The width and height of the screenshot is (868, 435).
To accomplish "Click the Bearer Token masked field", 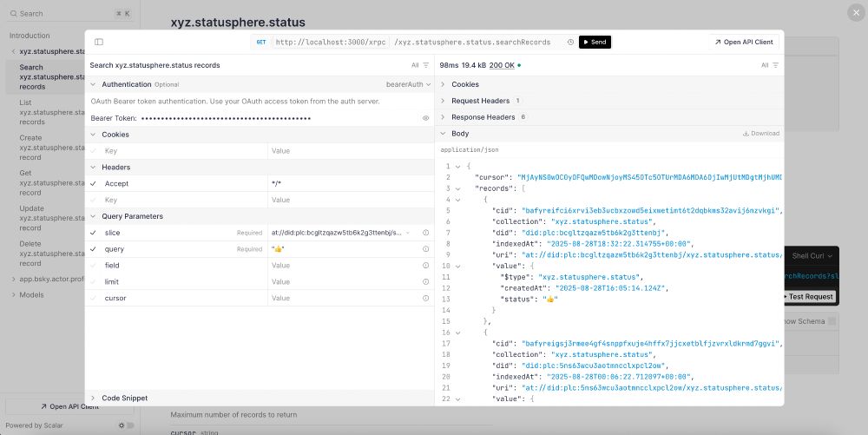I will [226, 118].
